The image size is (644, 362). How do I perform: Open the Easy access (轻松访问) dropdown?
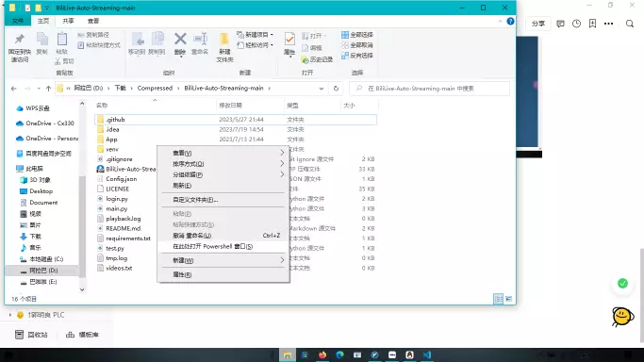pos(256,45)
